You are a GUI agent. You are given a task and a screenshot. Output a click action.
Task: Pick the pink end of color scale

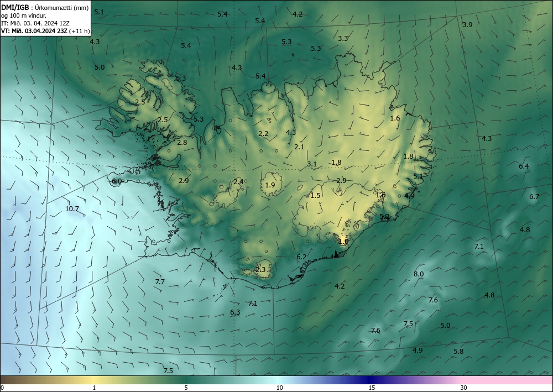(x=508, y=380)
